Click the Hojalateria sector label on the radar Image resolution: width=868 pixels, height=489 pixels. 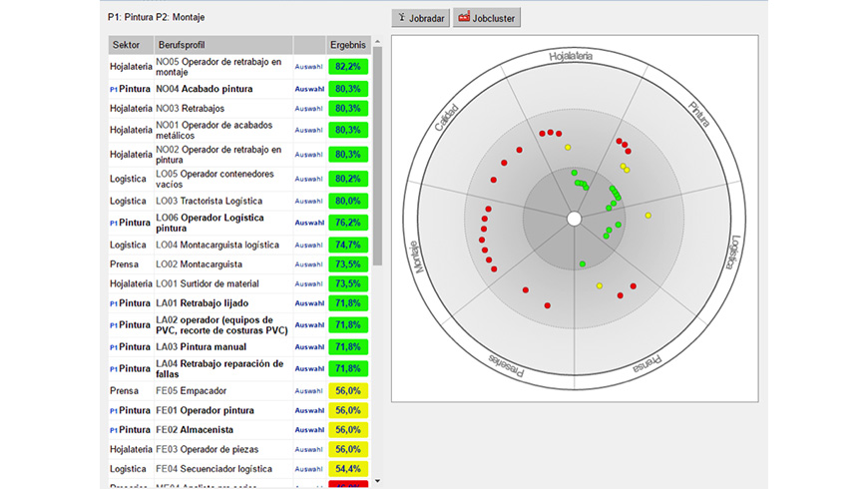pyautogui.click(x=571, y=57)
